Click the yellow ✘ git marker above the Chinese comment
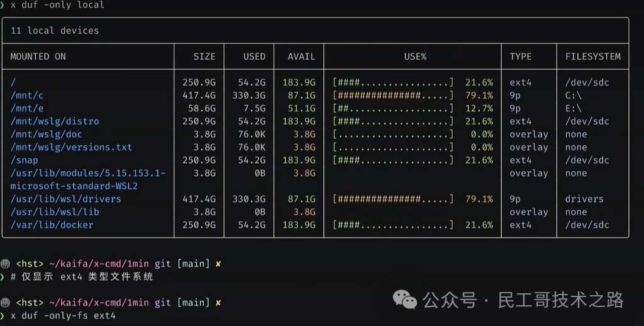Viewport: 644px width, 326px height. tap(218, 264)
